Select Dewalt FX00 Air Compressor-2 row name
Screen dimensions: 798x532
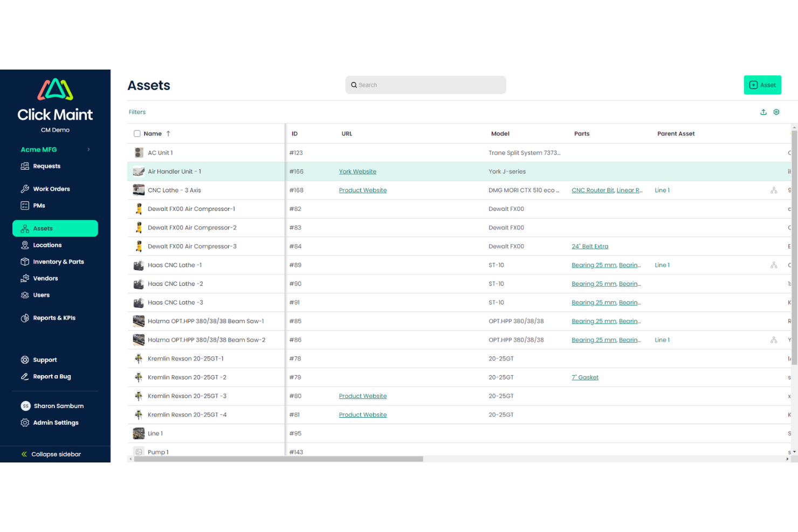192,227
